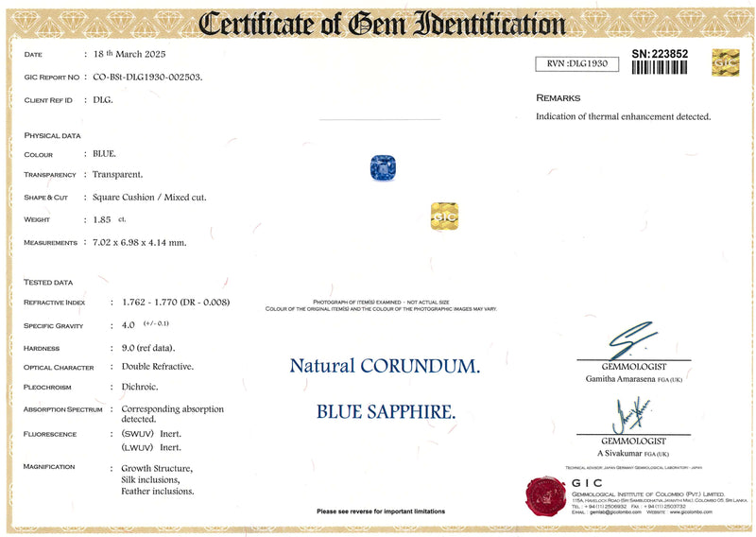Image resolution: width=756 pixels, height=537 pixels.
Task: Click Please see reverse for important limitations
Action: (x=381, y=511)
